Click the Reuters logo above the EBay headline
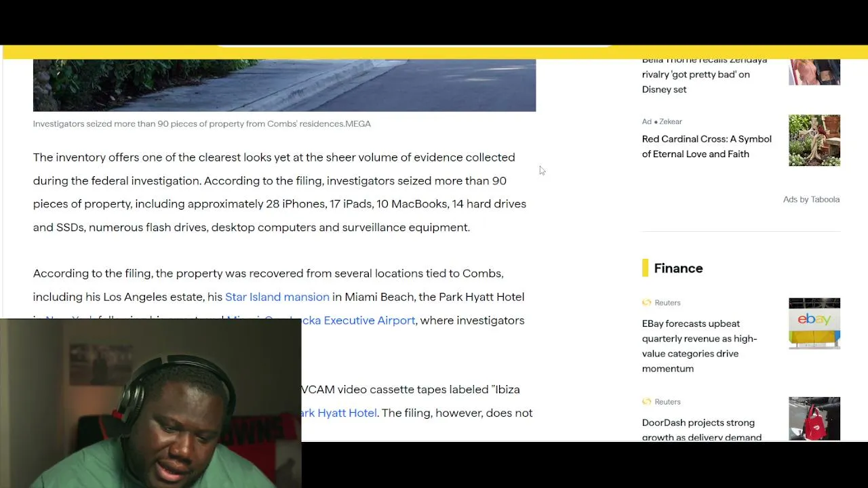This screenshot has height=488, width=868. coord(646,302)
